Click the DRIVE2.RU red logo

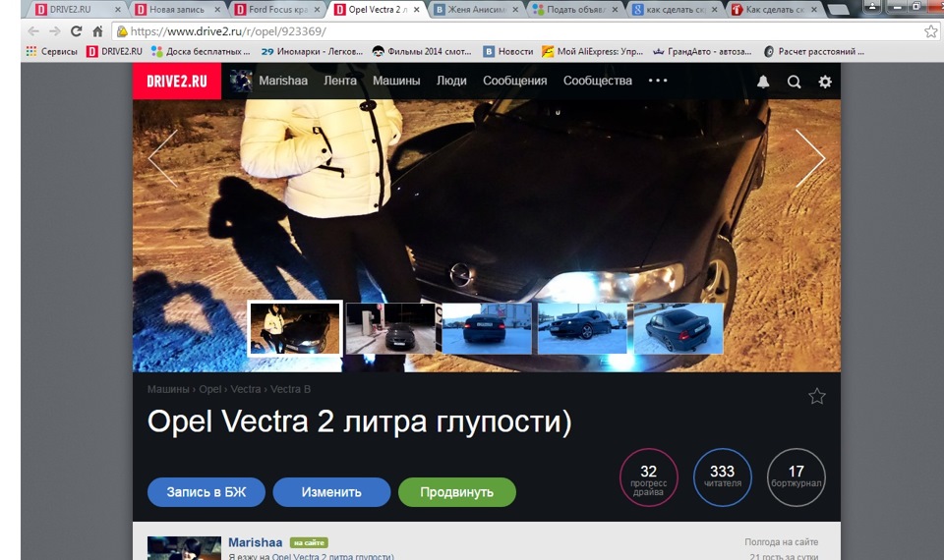pos(177,82)
